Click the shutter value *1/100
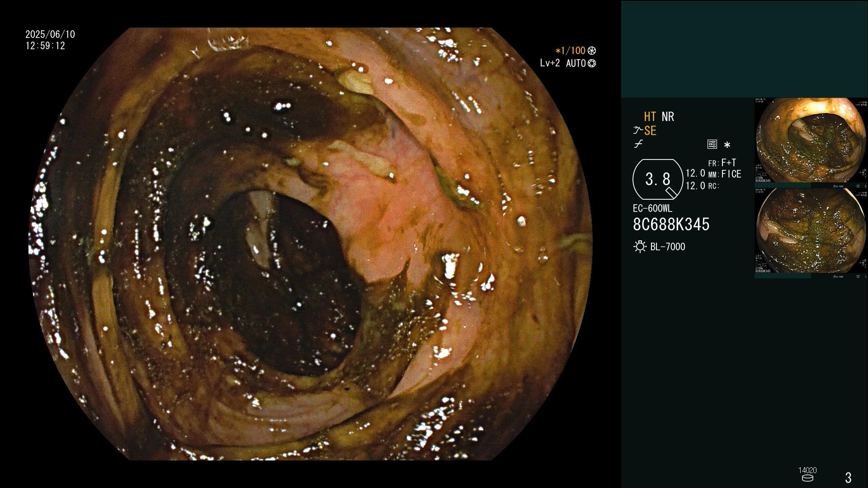Screen dimensions: 868x488 (571, 51)
